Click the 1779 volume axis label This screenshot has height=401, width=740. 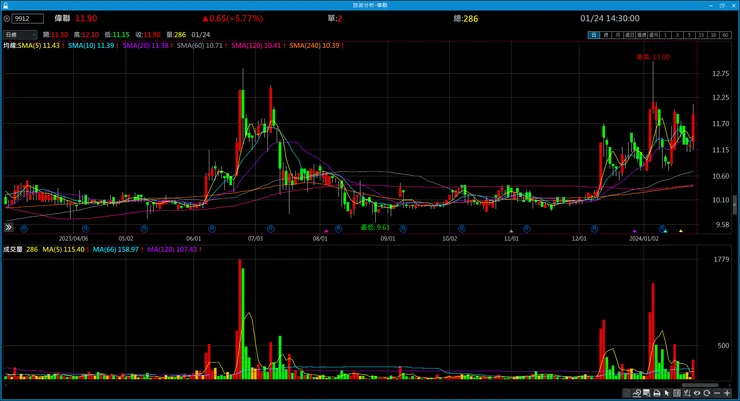(721, 259)
